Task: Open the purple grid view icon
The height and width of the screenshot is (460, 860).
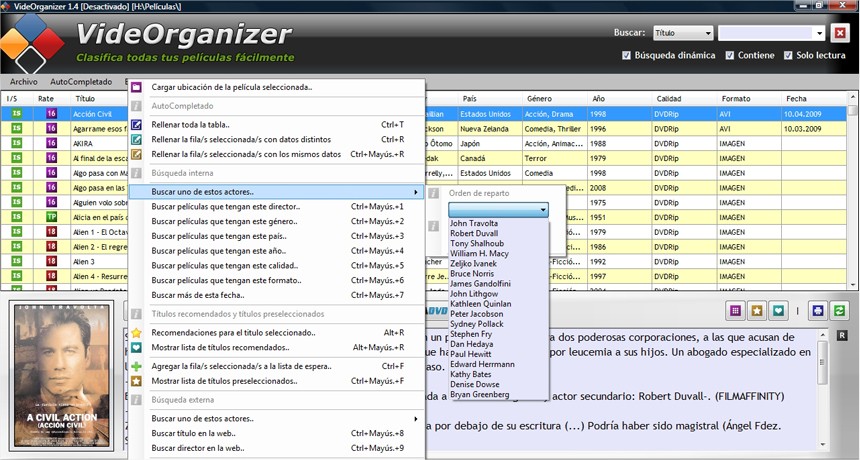Action: point(735,311)
